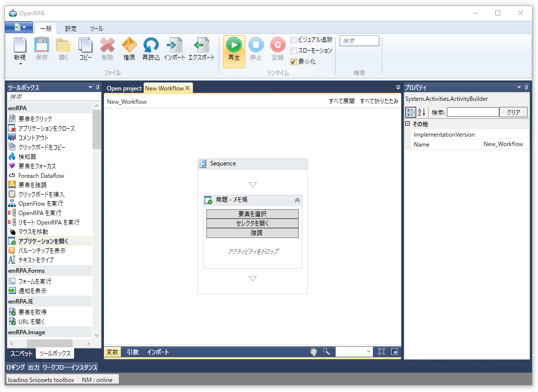The width and height of the screenshot is (538, 392).
Task: Open the Open project document tab
Action: [x=124, y=88]
